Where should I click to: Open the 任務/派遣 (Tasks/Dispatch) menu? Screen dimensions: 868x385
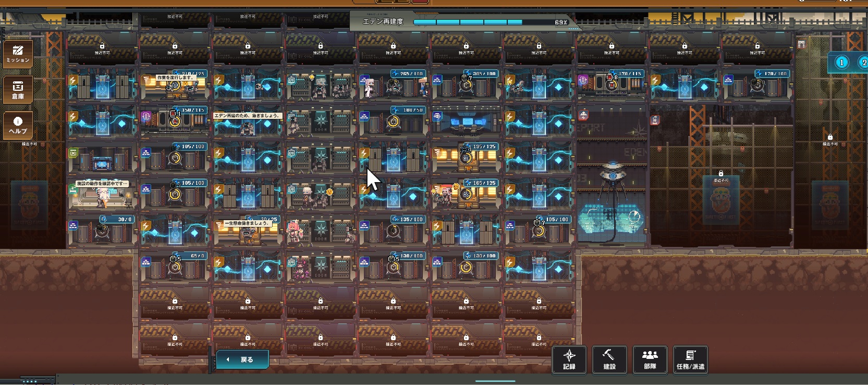(690, 359)
